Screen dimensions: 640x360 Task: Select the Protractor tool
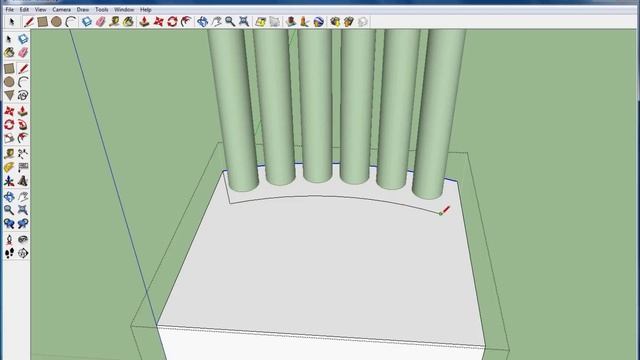pos(9,167)
